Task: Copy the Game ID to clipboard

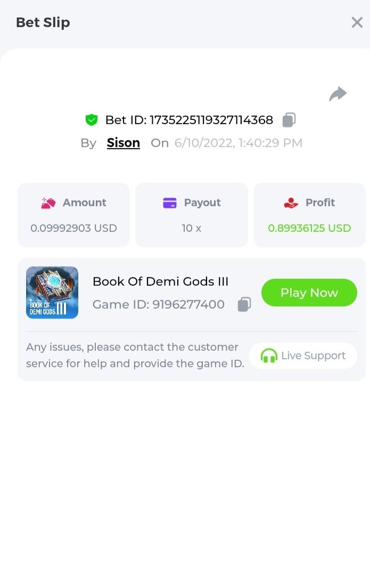Action: point(244,304)
